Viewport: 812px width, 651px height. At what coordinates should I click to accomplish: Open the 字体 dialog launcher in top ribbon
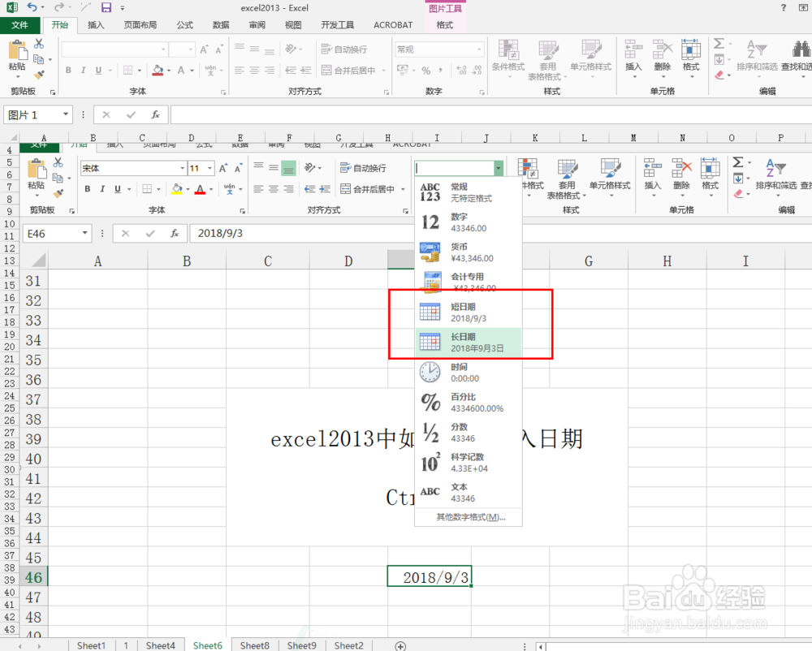[x=223, y=92]
